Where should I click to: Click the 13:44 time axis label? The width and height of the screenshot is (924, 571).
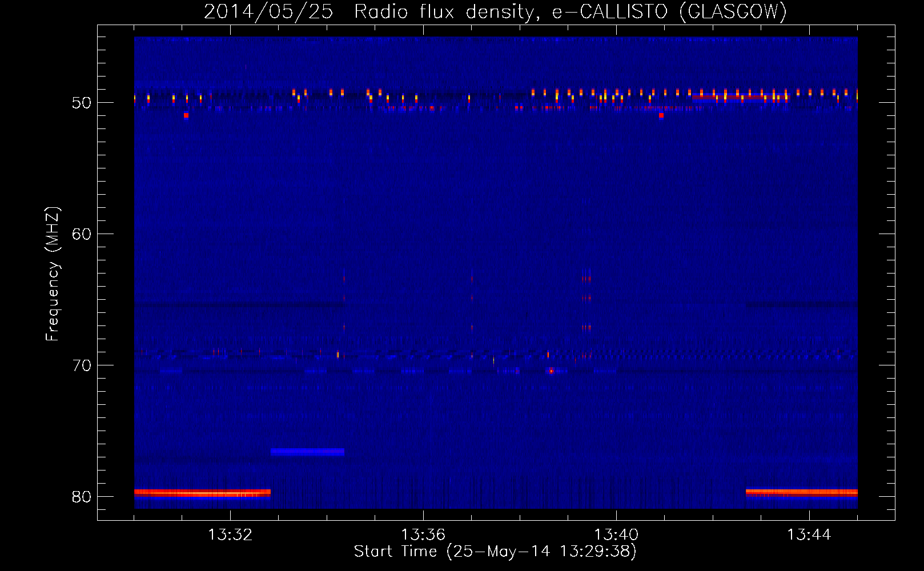click(x=809, y=535)
